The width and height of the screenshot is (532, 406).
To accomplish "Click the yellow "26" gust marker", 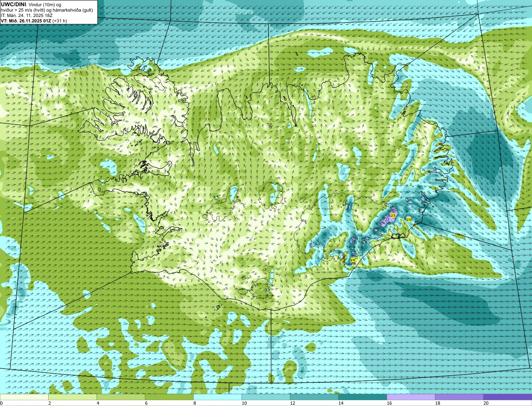I will pyautogui.click(x=353, y=260).
